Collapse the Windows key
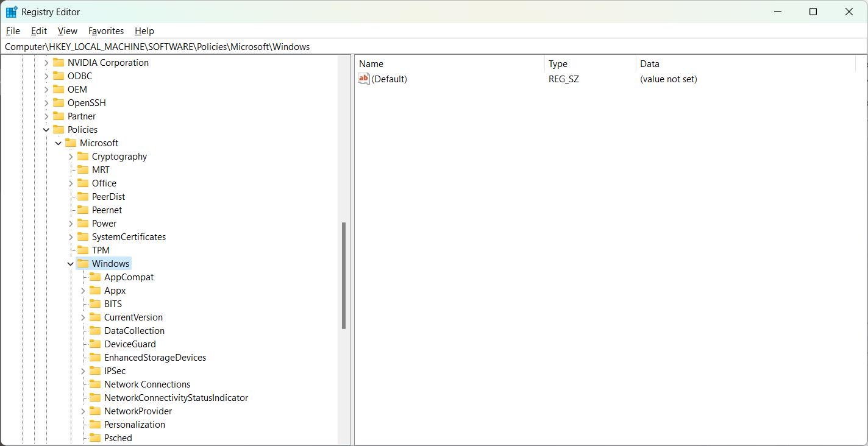The width and height of the screenshot is (868, 446). (x=71, y=264)
